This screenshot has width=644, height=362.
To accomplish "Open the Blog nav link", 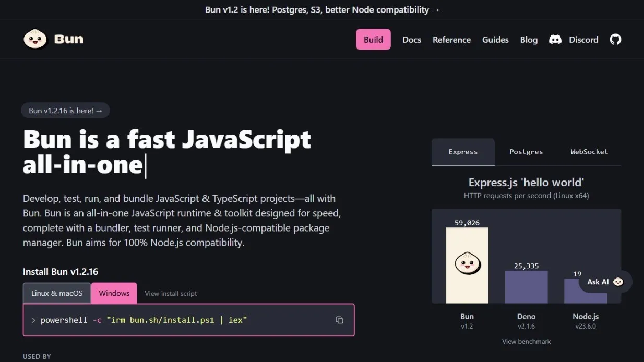I will (x=529, y=40).
